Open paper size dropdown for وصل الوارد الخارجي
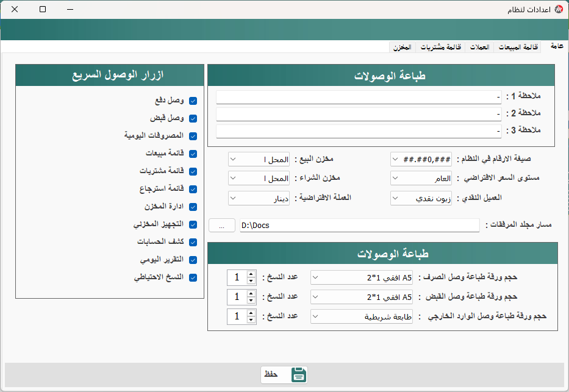Viewport: 569px width, 392px height. tap(362, 316)
